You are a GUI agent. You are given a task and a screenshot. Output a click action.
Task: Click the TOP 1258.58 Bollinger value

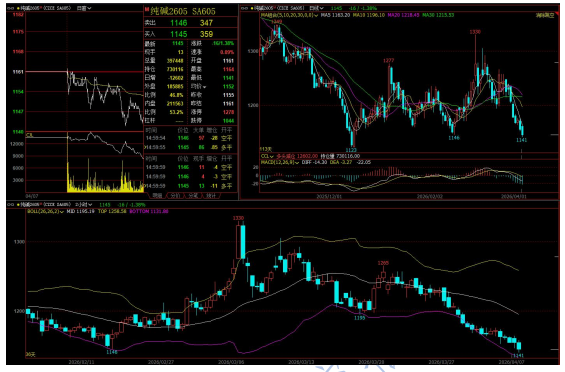pos(112,211)
